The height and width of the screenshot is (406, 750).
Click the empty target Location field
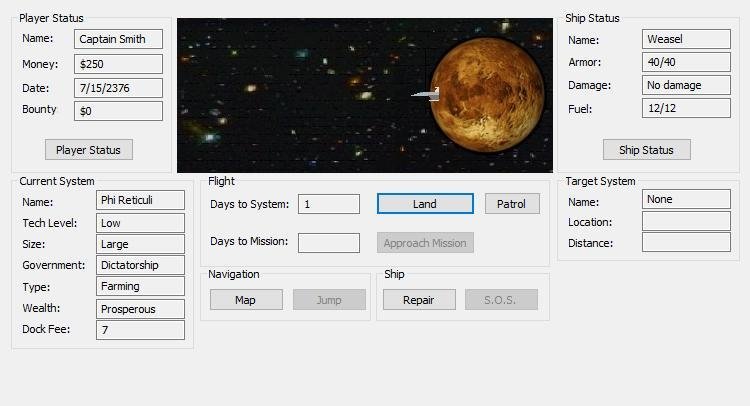(686, 221)
